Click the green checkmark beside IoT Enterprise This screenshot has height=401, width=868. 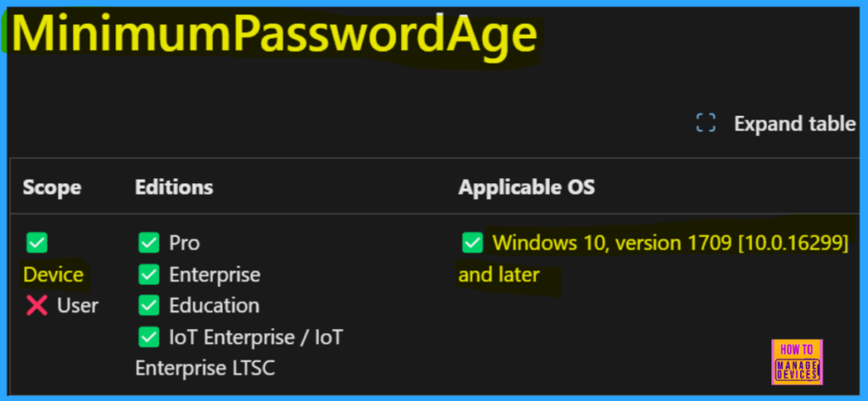tap(149, 337)
